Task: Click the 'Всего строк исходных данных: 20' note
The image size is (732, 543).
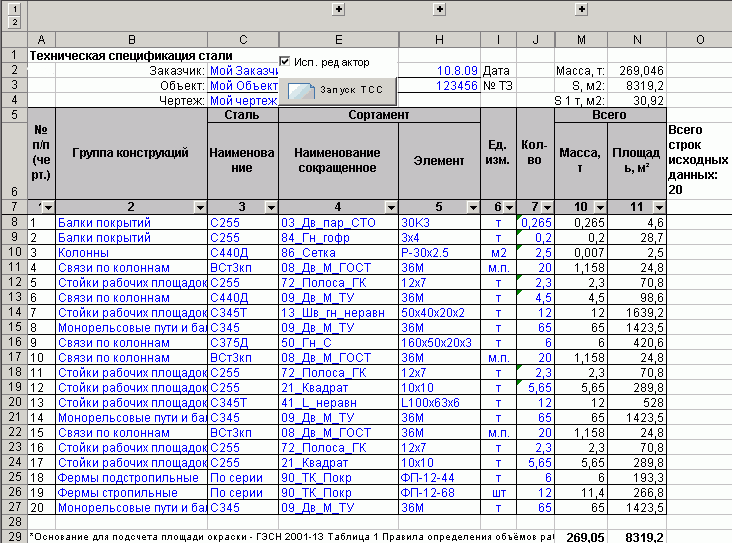Action: pos(698,160)
